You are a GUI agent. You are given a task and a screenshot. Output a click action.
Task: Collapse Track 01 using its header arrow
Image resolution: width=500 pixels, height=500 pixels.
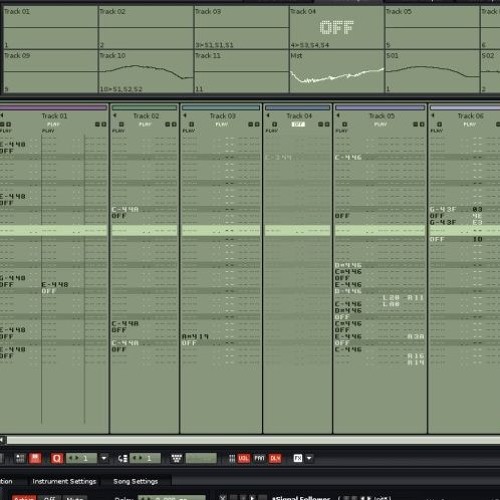[2, 115]
